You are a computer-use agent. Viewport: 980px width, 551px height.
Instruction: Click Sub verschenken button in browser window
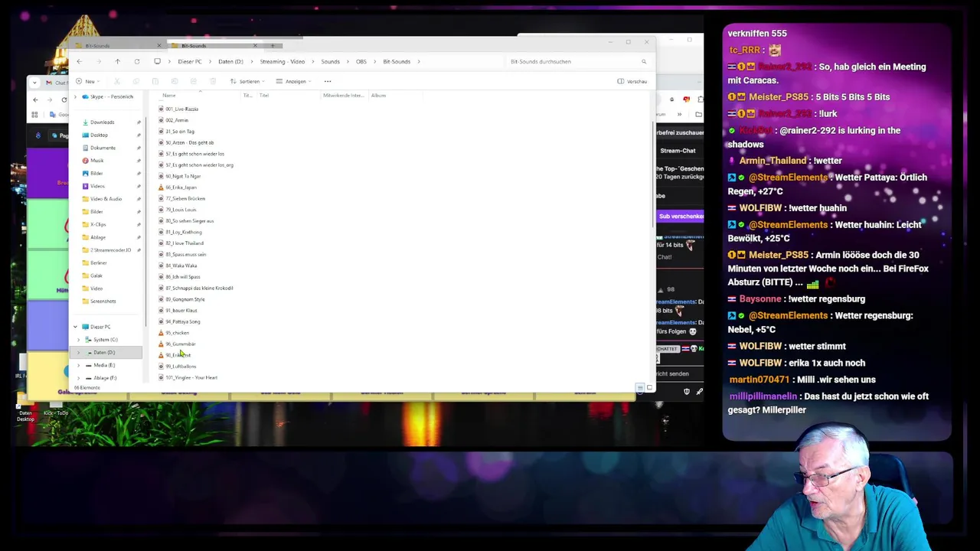point(681,217)
